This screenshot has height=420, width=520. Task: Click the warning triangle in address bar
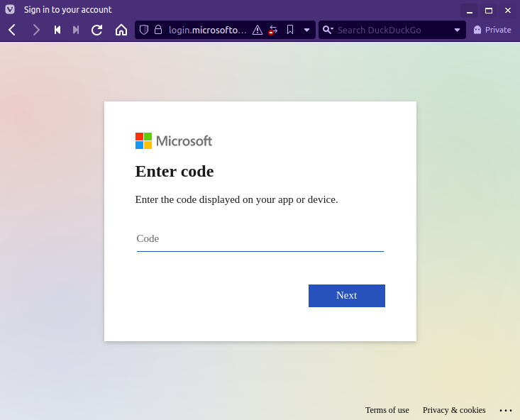click(x=258, y=31)
